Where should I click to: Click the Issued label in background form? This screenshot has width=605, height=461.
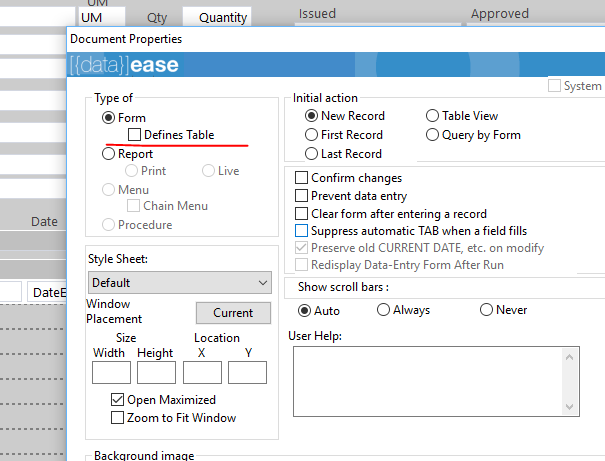317,14
